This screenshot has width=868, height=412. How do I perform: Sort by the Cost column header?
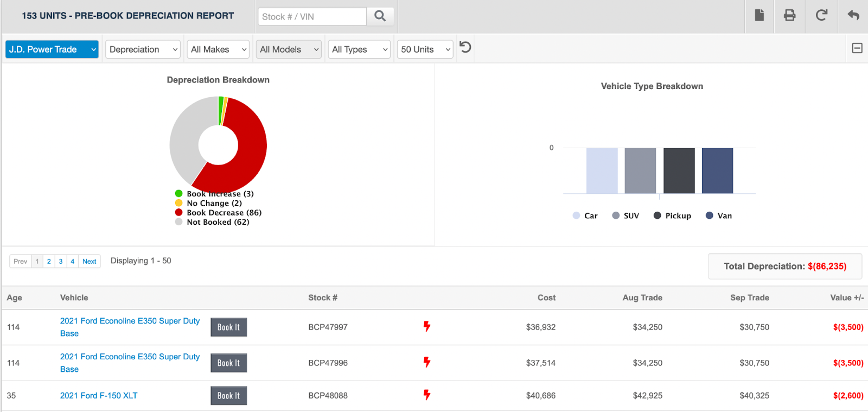546,297
